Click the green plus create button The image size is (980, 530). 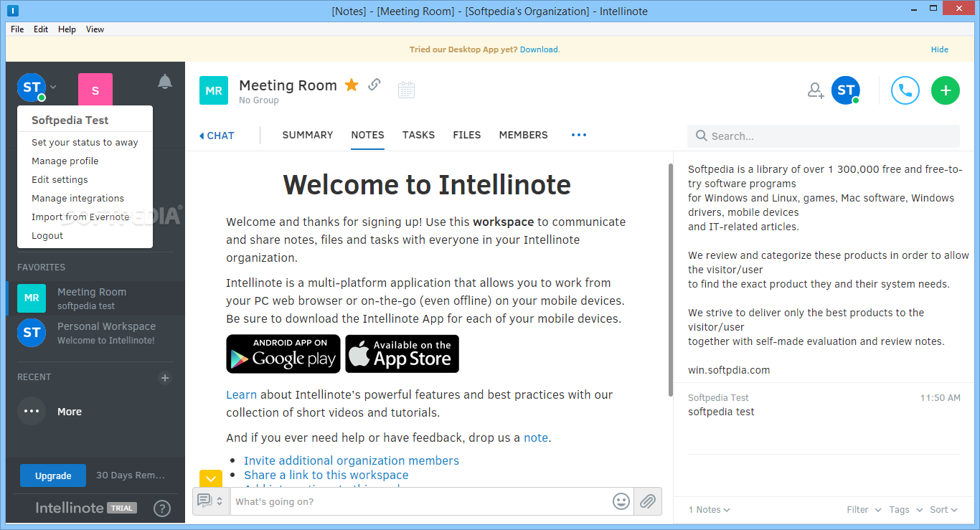946,90
